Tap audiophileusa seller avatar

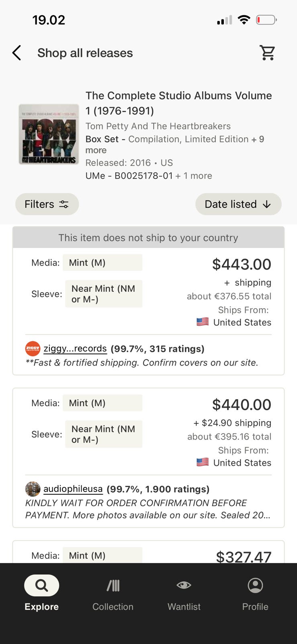[x=33, y=489]
